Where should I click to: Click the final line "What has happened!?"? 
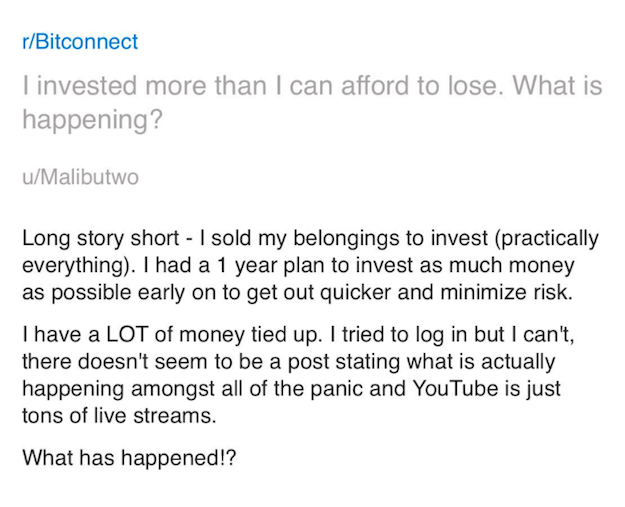click(129, 457)
